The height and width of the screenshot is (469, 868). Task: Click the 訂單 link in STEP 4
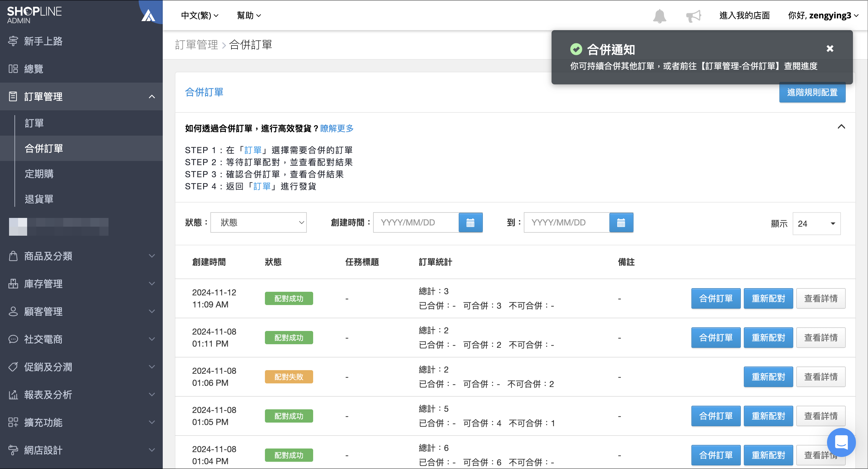click(x=262, y=186)
